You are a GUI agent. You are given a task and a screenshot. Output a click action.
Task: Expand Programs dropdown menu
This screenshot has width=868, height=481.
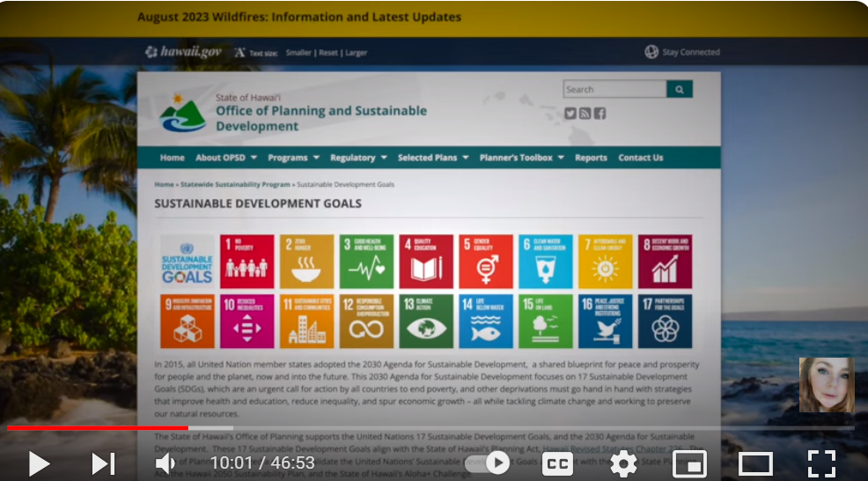(293, 158)
